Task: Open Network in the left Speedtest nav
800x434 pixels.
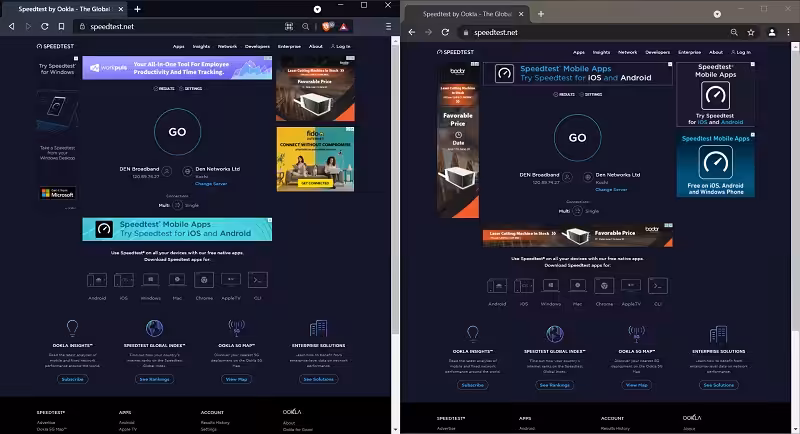Action: click(227, 46)
